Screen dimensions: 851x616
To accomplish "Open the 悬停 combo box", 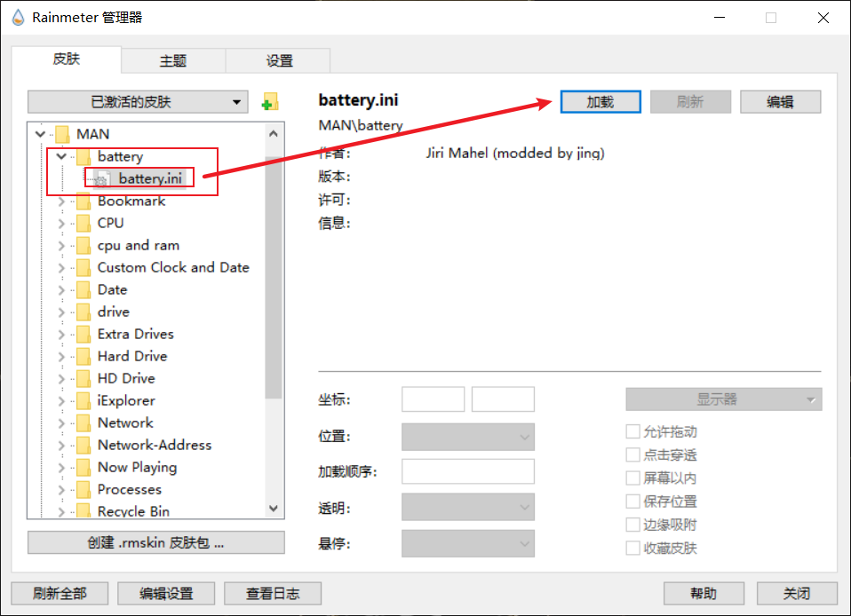I will [x=468, y=543].
